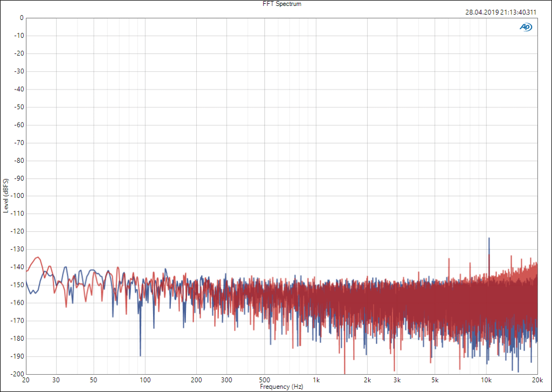Click the 20 tick label on Frequency axis
Image resolution: width=552 pixels, height=392 pixels.
(26, 380)
